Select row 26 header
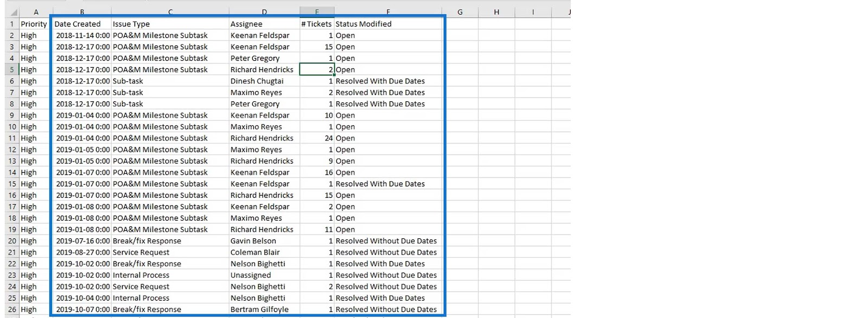 [x=12, y=309]
